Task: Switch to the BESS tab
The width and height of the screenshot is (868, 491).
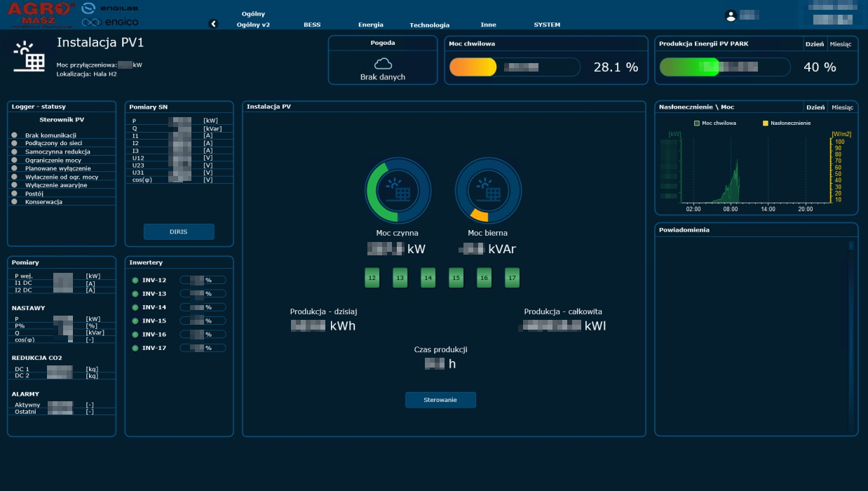Action: [312, 25]
